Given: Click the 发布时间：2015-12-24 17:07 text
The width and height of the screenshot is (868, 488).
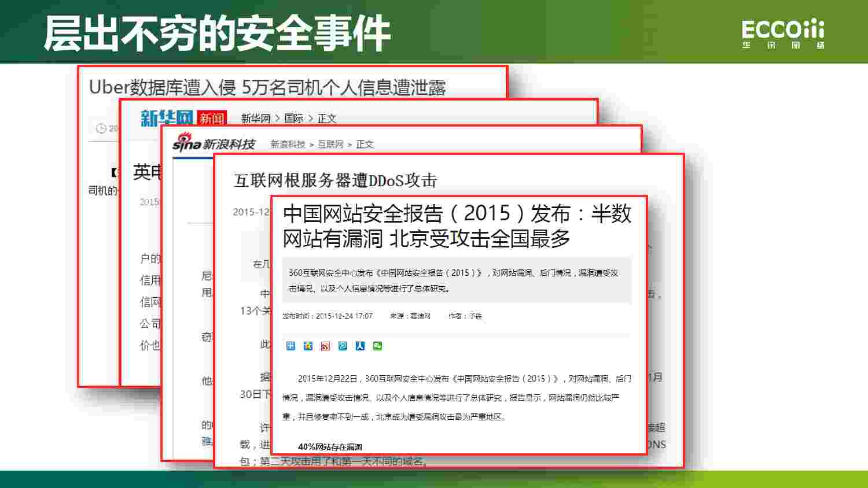Looking at the screenshot, I should tap(328, 316).
